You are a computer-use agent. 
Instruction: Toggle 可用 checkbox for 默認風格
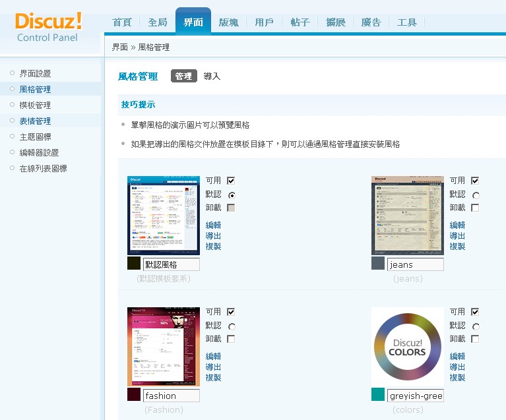pos(231,180)
